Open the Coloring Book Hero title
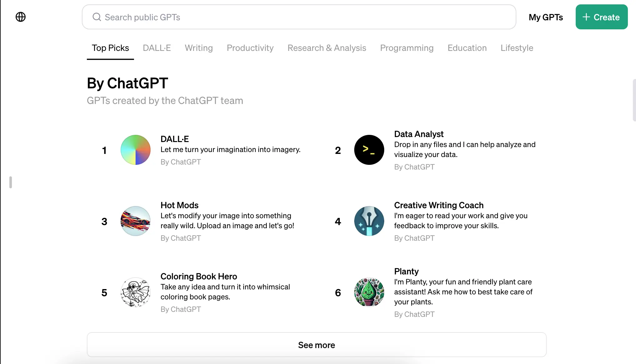The image size is (636, 364). coord(199,276)
